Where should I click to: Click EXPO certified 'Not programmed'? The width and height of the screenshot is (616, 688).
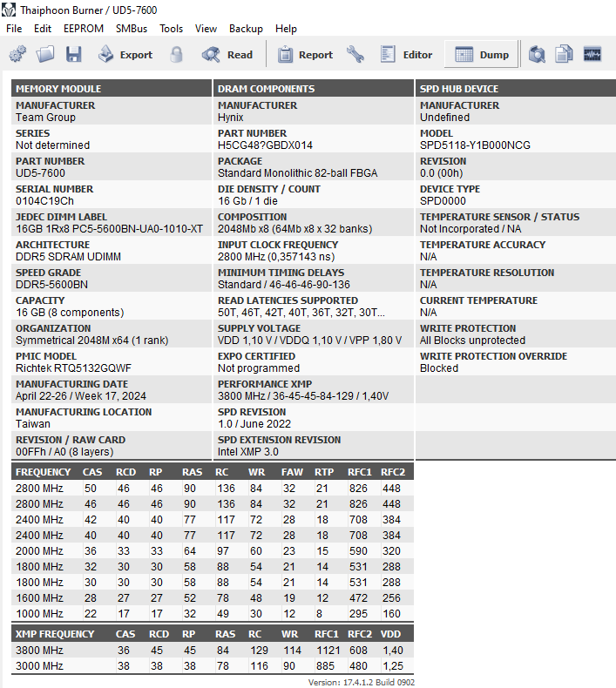pos(259,368)
